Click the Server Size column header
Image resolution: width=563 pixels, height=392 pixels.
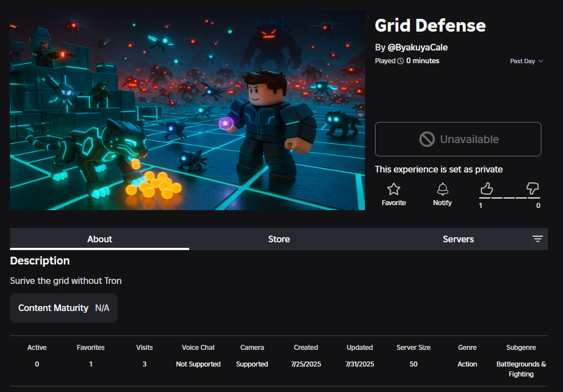click(414, 348)
